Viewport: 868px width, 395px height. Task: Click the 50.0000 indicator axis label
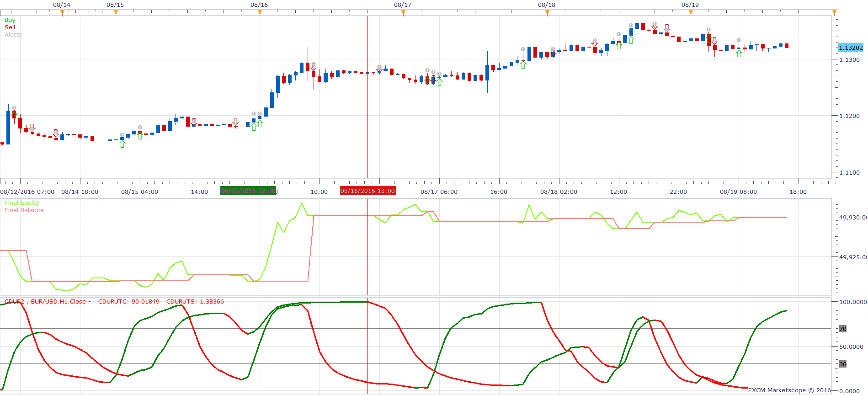pyautogui.click(x=852, y=347)
